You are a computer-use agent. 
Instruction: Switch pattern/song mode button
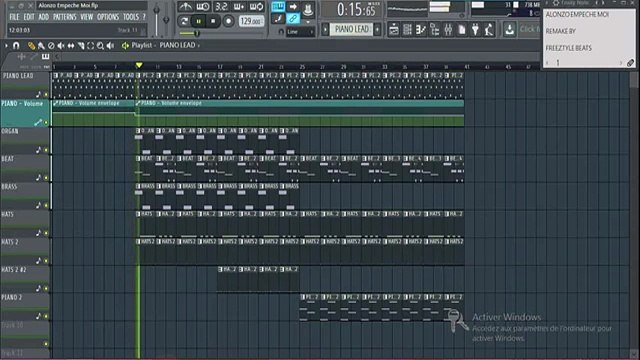point(184,21)
